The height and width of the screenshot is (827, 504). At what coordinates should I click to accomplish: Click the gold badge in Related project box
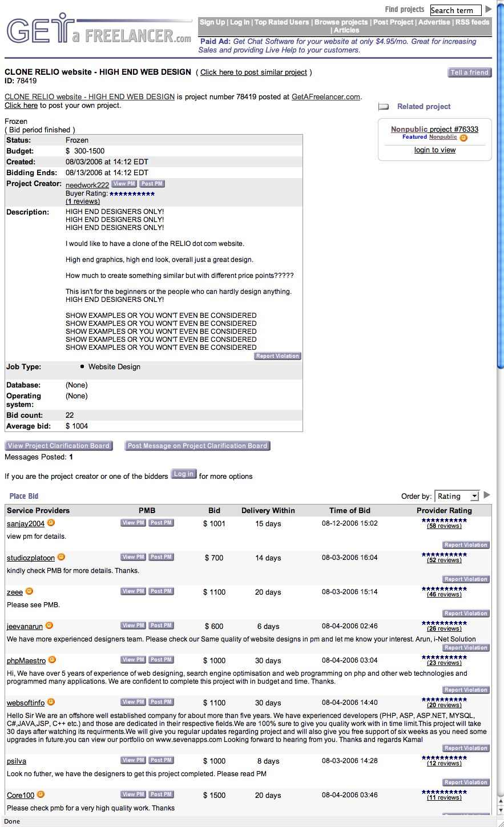[463, 138]
